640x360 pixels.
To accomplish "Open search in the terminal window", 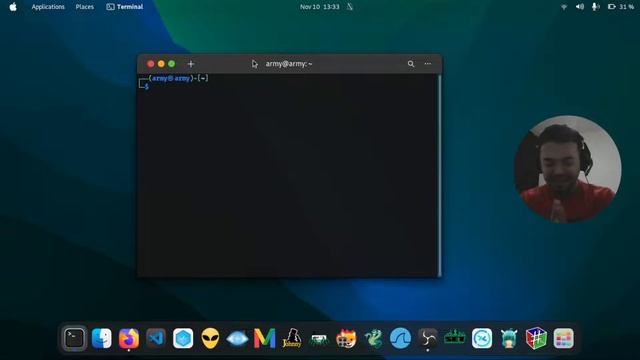I will (x=411, y=64).
